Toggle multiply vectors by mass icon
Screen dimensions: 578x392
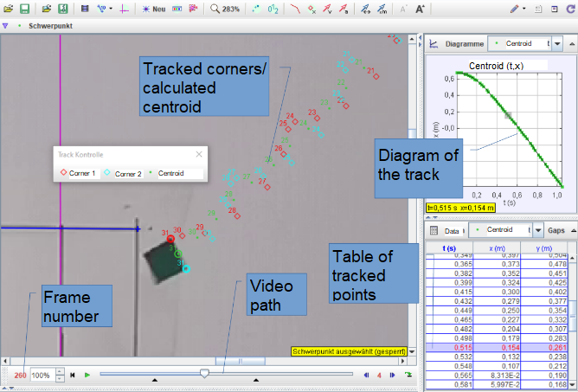382,9
